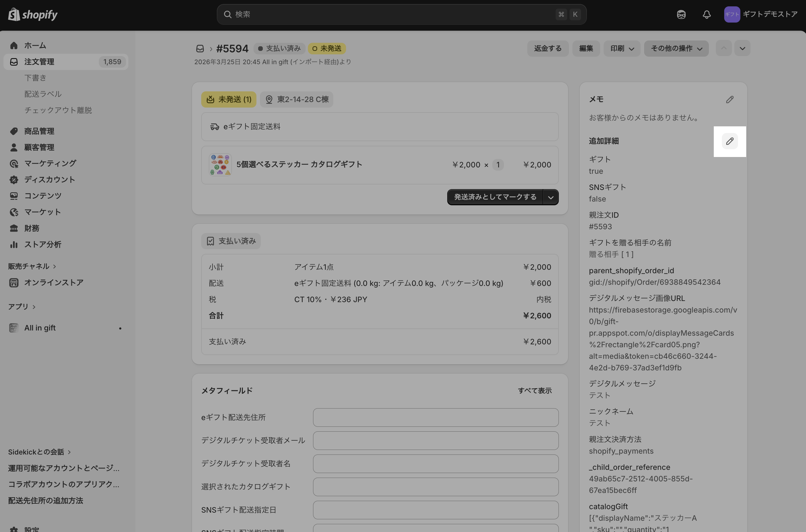
Task: Go to next order with down arrow
Action: [742, 49]
